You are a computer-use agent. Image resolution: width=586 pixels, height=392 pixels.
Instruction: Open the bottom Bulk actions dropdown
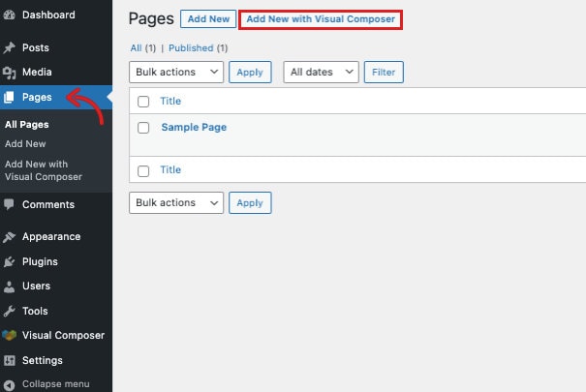[176, 202]
